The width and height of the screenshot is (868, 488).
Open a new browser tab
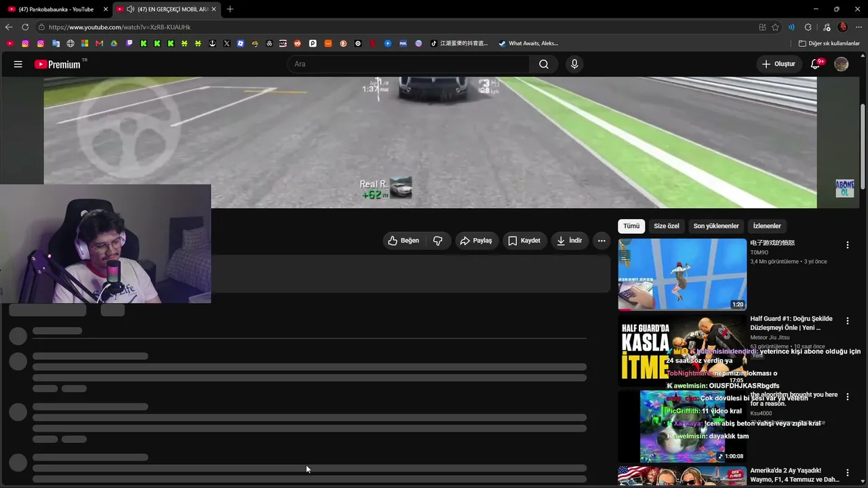(x=230, y=9)
